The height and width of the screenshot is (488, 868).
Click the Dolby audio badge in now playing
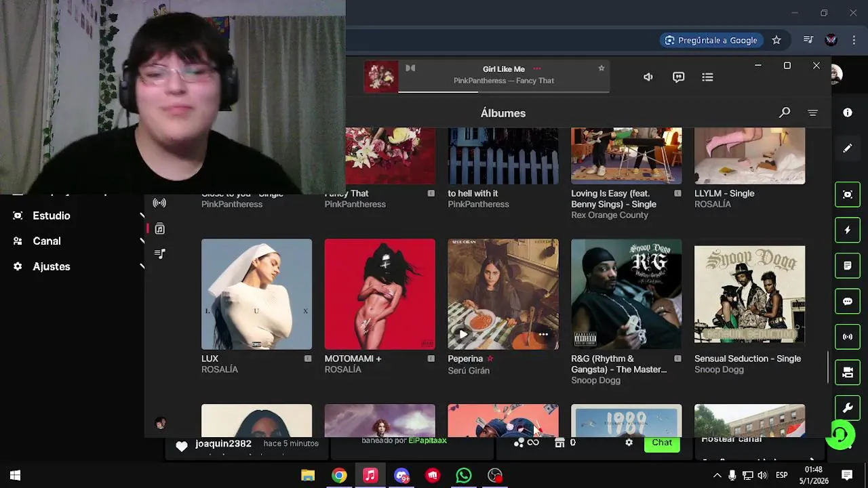click(410, 68)
